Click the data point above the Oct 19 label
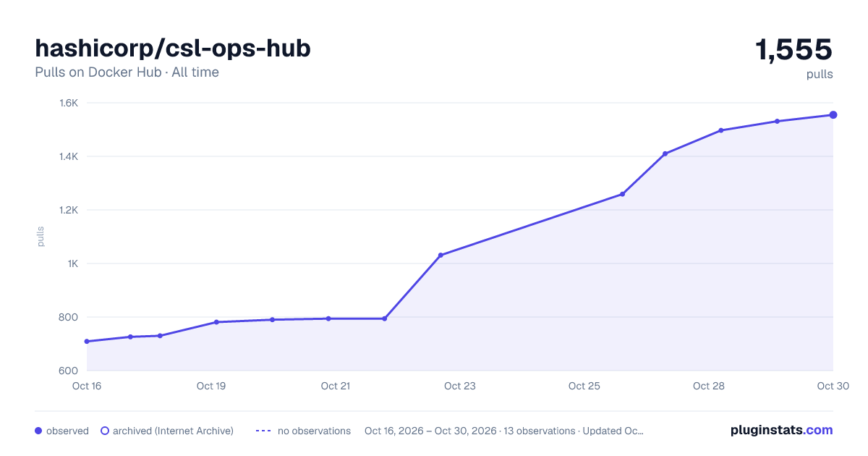 216,322
